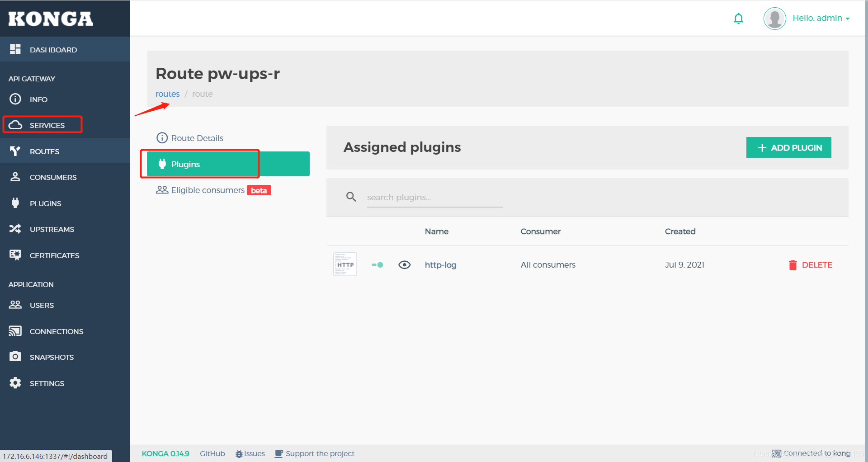Click the beta badge

click(x=259, y=190)
